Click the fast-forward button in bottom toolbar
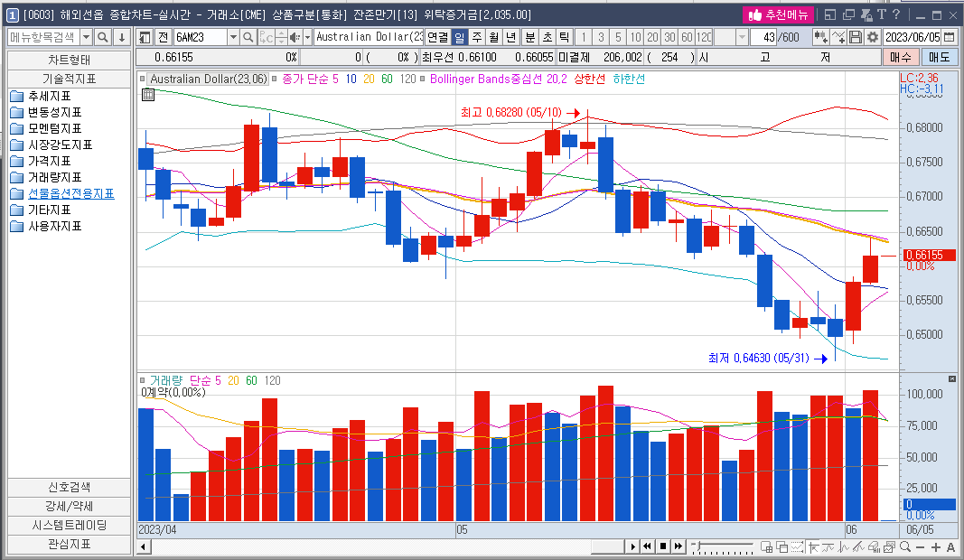Viewport: 964px width, 560px height. 678,546
